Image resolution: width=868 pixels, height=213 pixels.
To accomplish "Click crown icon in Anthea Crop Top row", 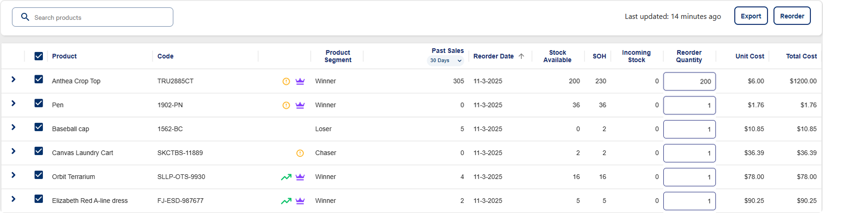I will tap(300, 81).
